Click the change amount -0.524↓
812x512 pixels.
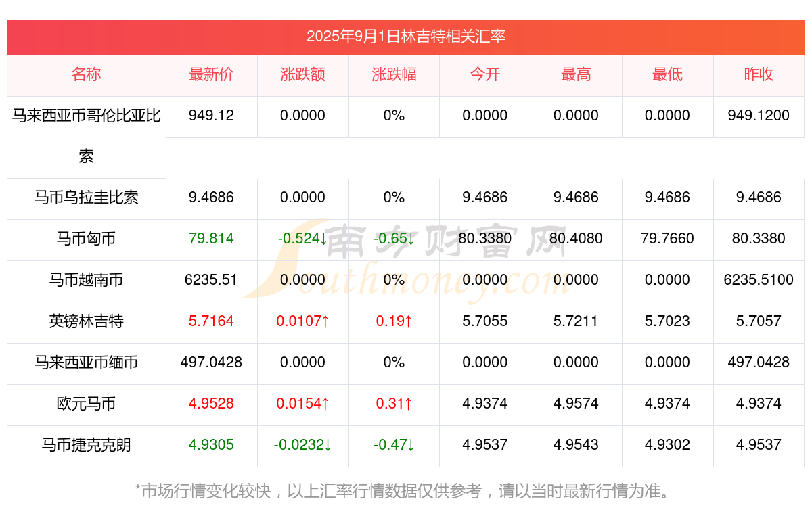pos(302,239)
